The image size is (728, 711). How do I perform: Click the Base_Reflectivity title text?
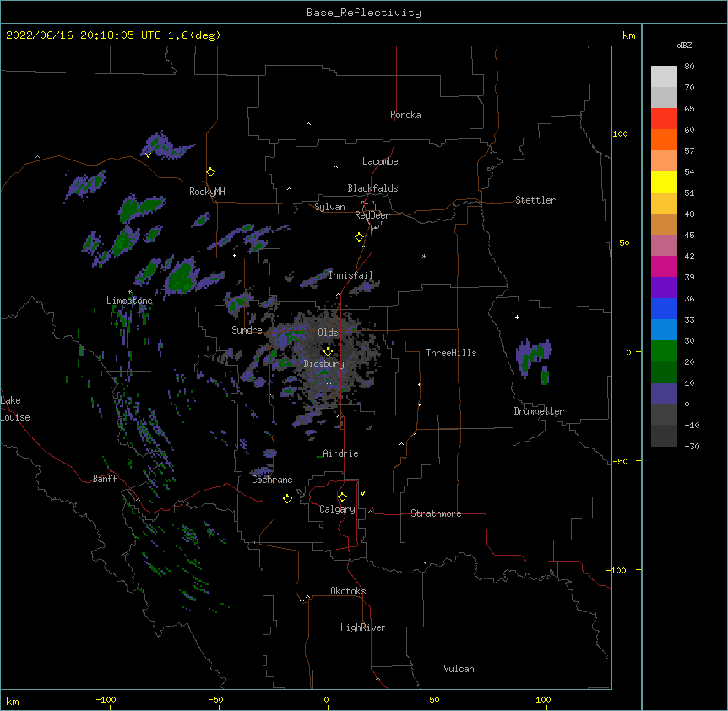tap(364, 13)
